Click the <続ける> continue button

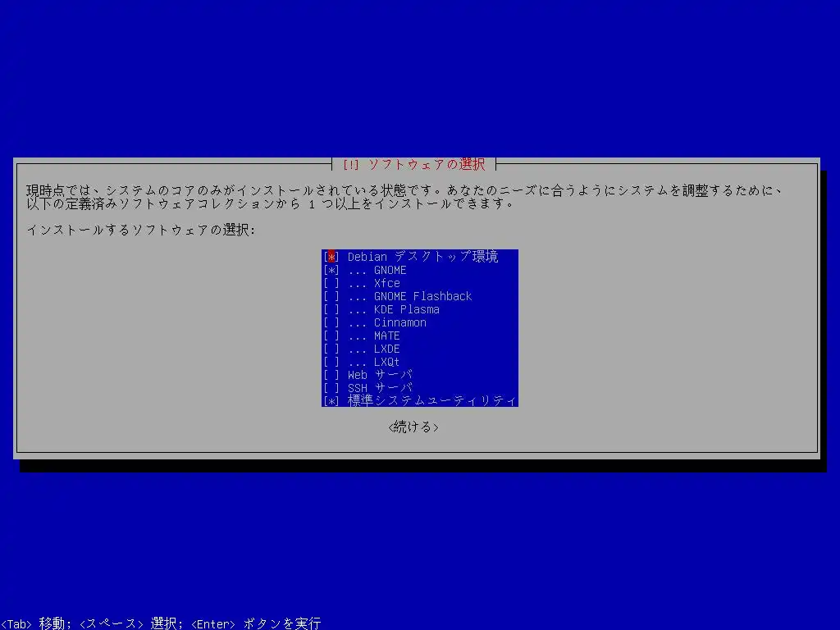point(413,427)
